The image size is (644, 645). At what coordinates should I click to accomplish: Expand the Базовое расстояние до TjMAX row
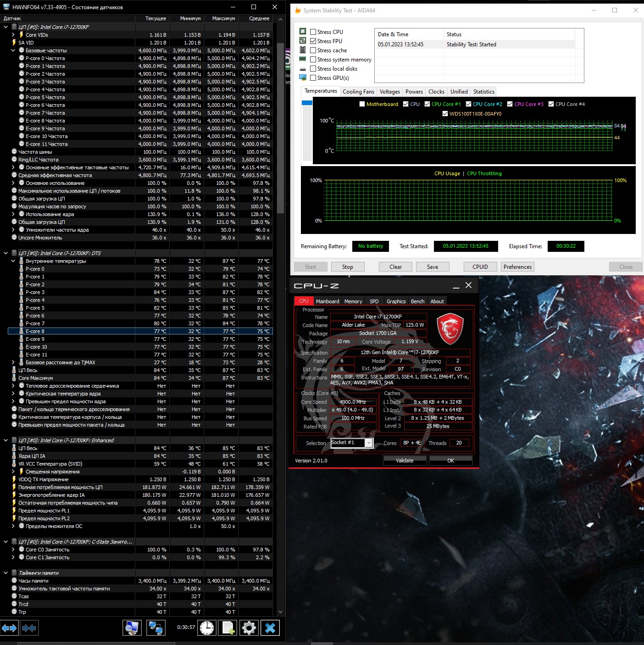point(13,362)
